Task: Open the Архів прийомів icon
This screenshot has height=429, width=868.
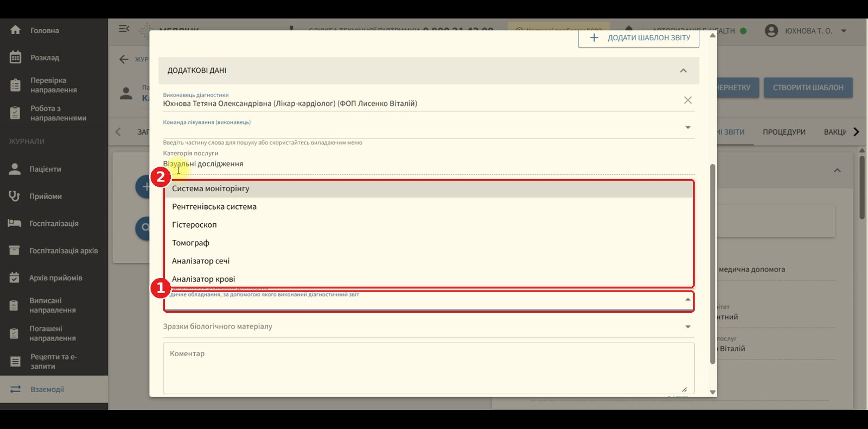Action: (15, 277)
